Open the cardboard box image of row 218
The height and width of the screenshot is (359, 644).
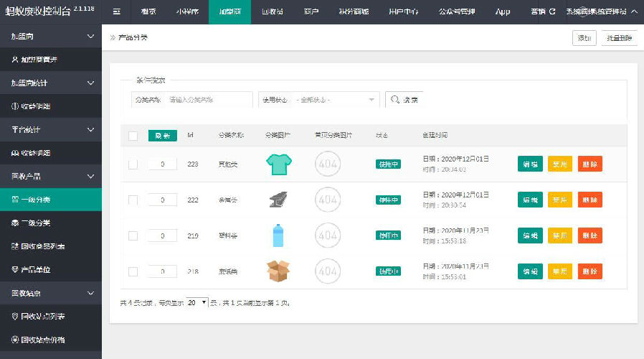[x=278, y=271]
